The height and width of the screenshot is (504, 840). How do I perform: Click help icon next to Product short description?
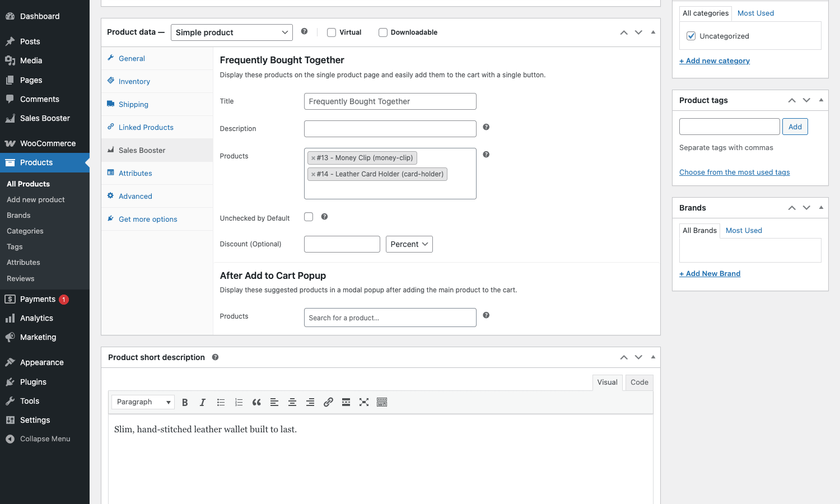[215, 357]
